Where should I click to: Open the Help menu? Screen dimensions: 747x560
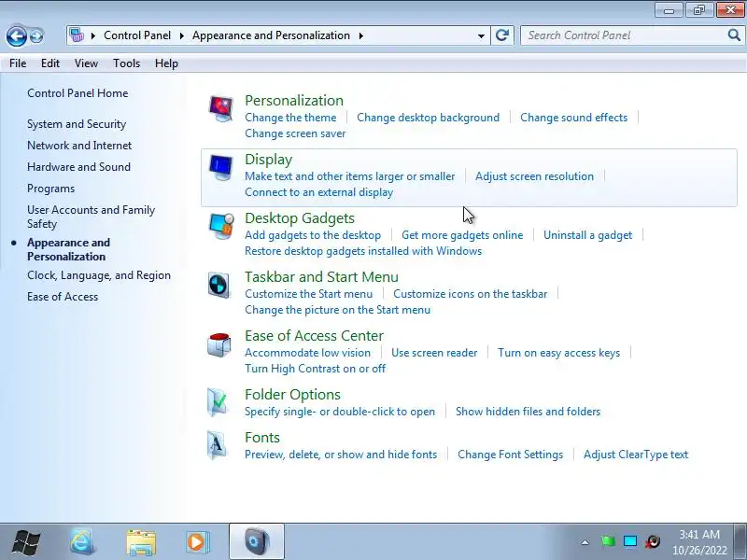[166, 63]
